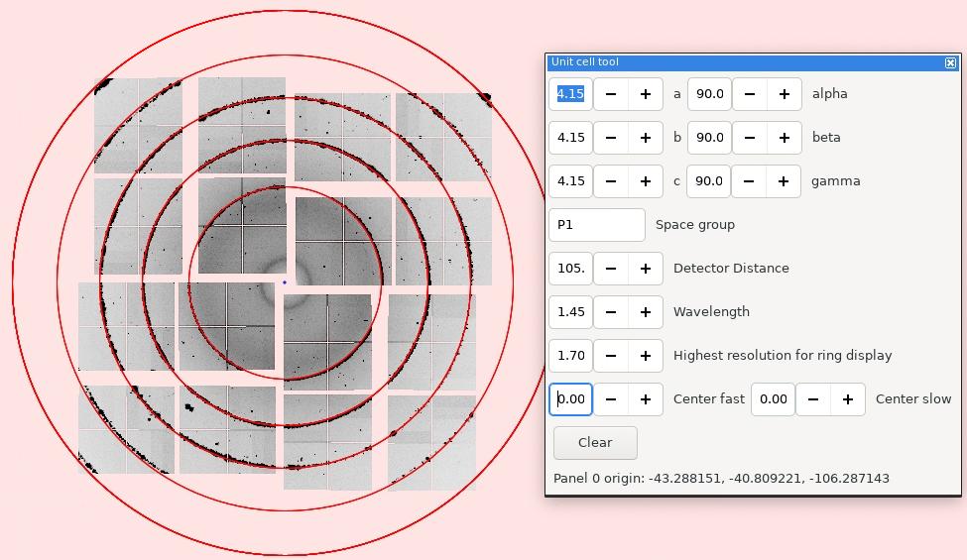Screen dimensions: 967x560
Task: Increase Highest resolution for ring display
Action: pyautogui.click(x=646, y=356)
